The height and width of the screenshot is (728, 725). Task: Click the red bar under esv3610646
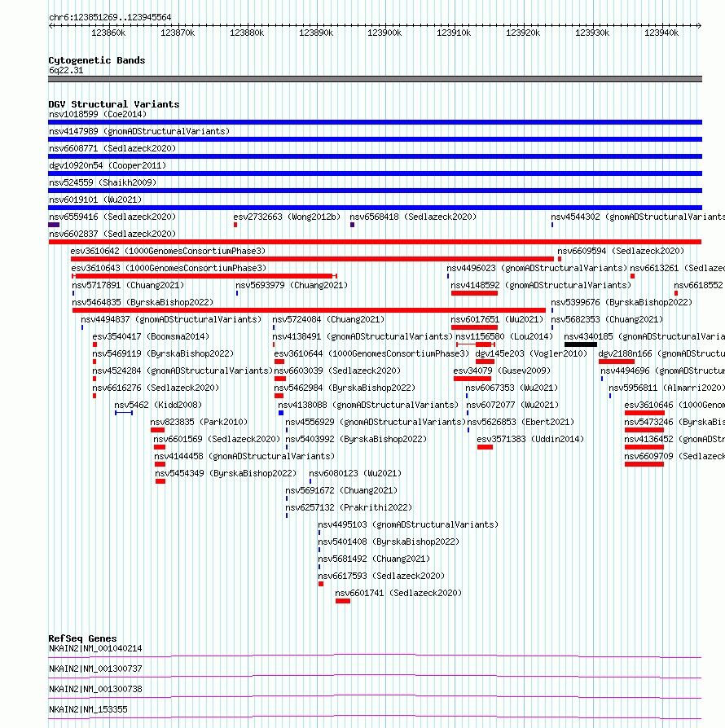[644, 413]
